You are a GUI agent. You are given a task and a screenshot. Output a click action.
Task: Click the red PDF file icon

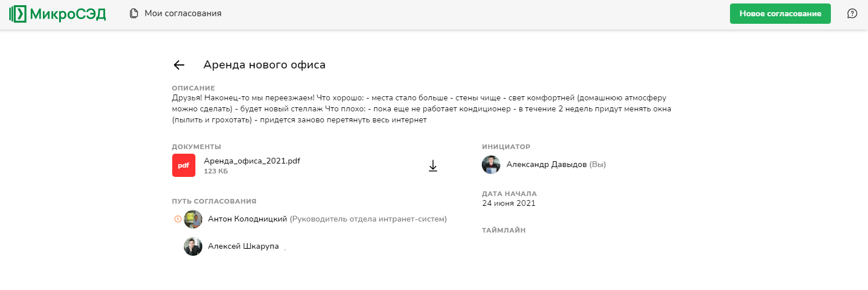click(184, 165)
